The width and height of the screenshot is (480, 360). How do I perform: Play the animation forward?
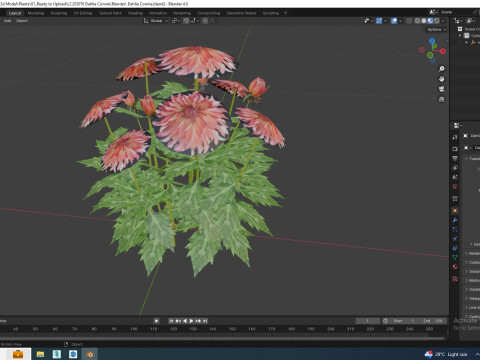tap(191, 321)
